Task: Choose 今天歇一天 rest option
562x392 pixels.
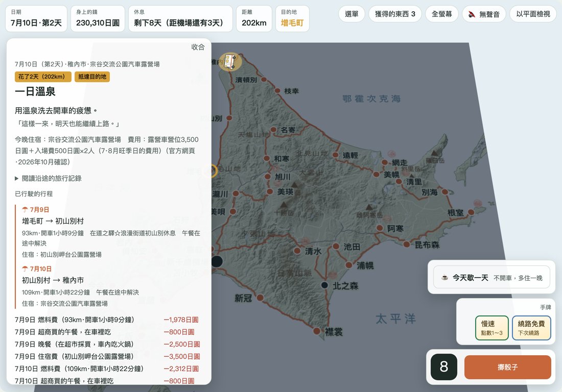Action: click(491, 278)
